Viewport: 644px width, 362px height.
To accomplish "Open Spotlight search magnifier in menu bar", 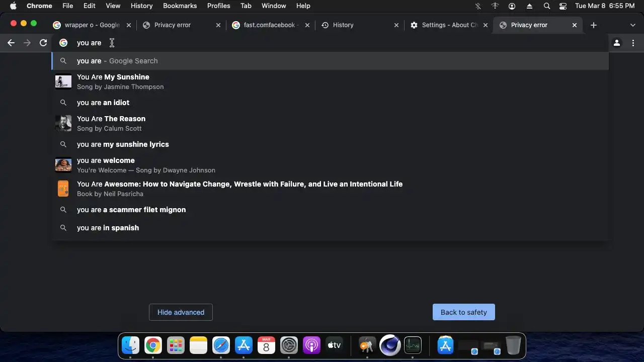I will [547, 6].
